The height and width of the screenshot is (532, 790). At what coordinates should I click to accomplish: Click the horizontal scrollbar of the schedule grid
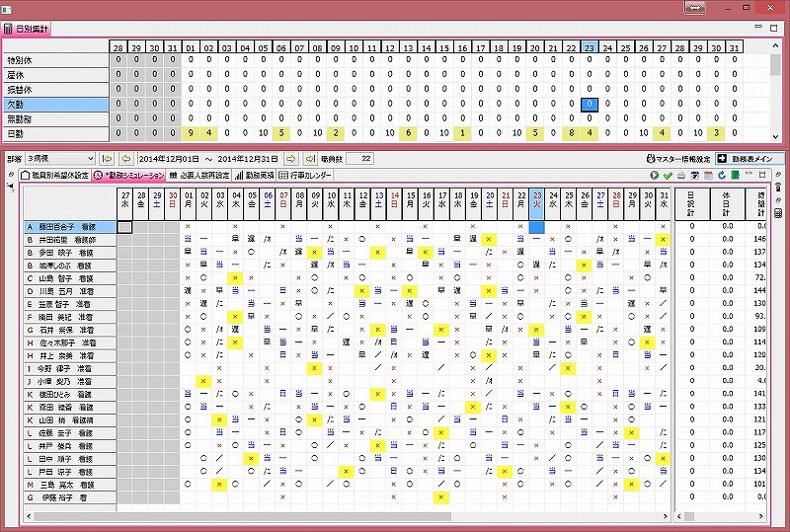tap(347, 516)
